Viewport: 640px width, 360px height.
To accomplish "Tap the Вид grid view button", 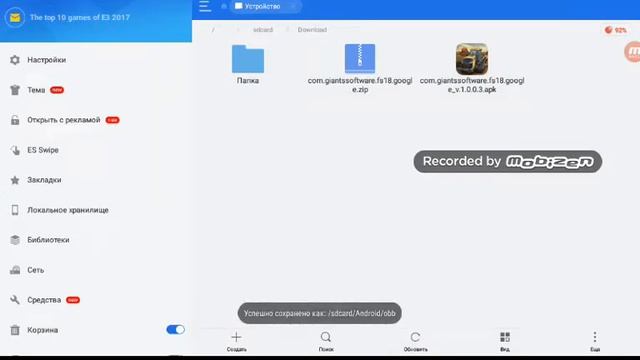I will point(505,341).
